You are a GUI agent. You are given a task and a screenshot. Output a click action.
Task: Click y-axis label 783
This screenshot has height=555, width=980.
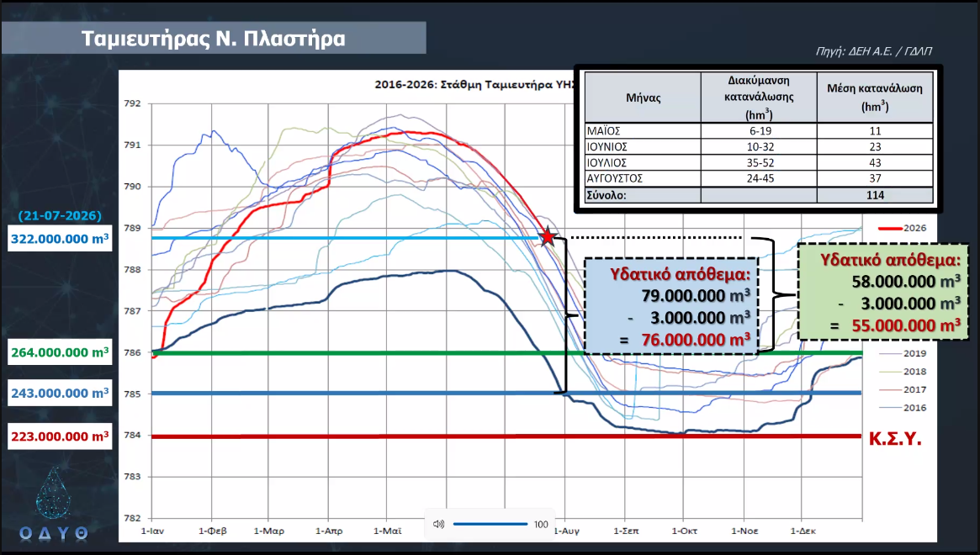[133, 476]
